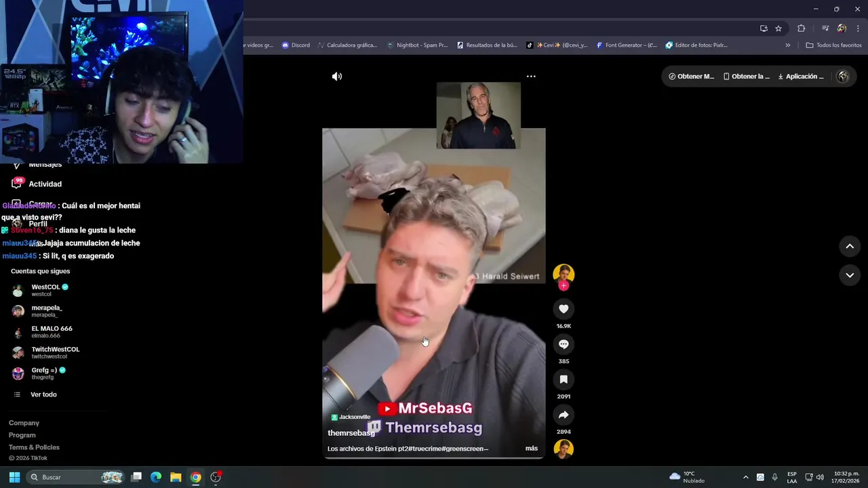Open the Todos los favoritos folder
The image size is (868, 488).
pos(834,45)
